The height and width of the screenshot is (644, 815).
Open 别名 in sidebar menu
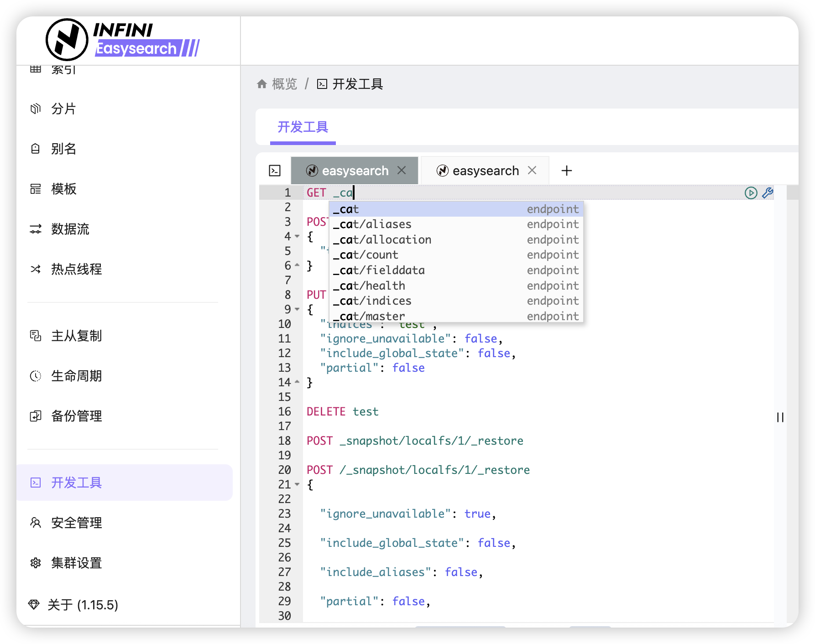pos(63,149)
